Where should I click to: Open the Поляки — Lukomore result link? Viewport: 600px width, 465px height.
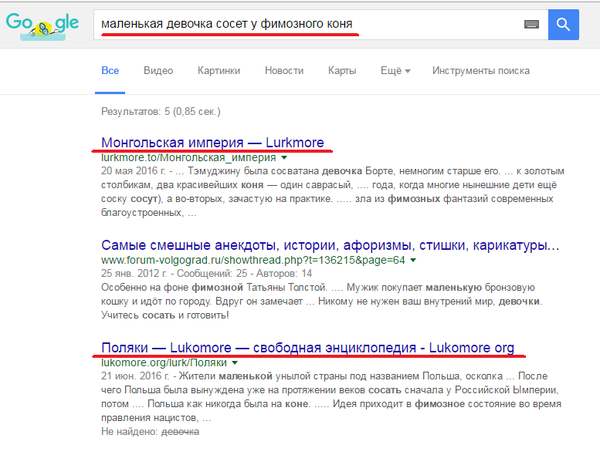[308, 348]
